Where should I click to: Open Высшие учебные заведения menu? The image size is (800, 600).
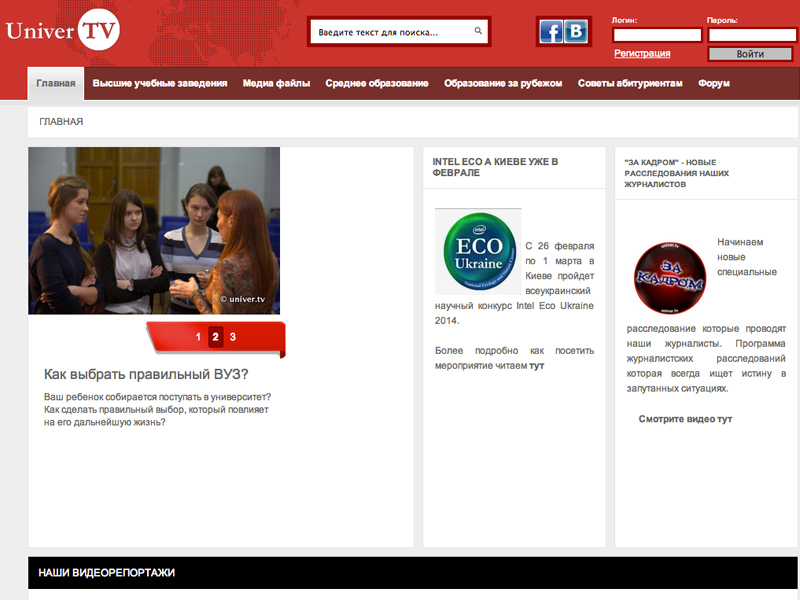(160, 84)
